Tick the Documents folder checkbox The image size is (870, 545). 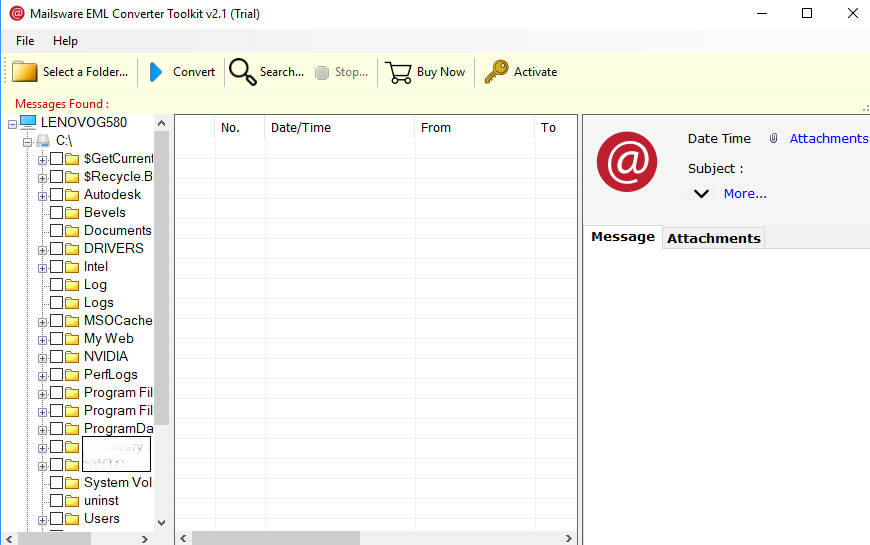(x=56, y=230)
